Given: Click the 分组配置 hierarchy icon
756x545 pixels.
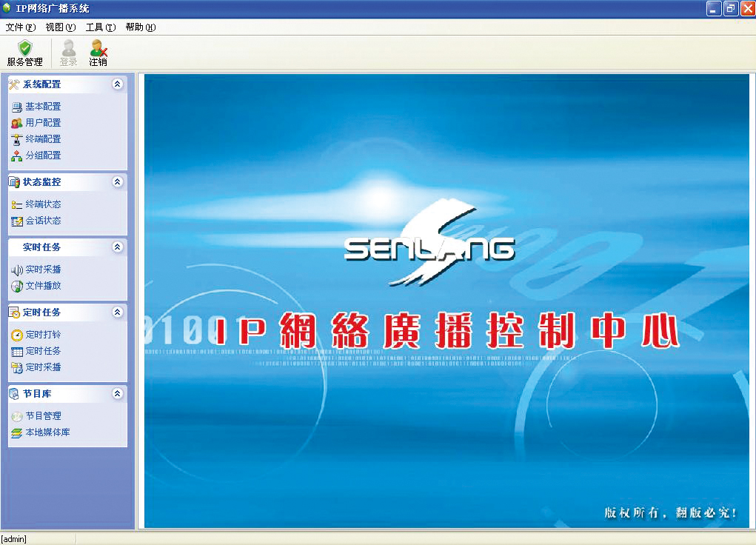Looking at the screenshot, I should pos(17,156).
